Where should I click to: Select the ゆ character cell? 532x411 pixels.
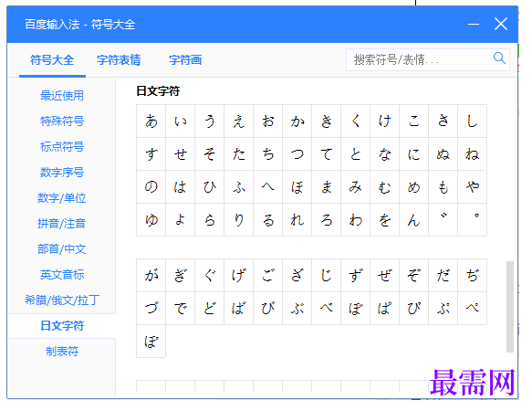(151, 220)
